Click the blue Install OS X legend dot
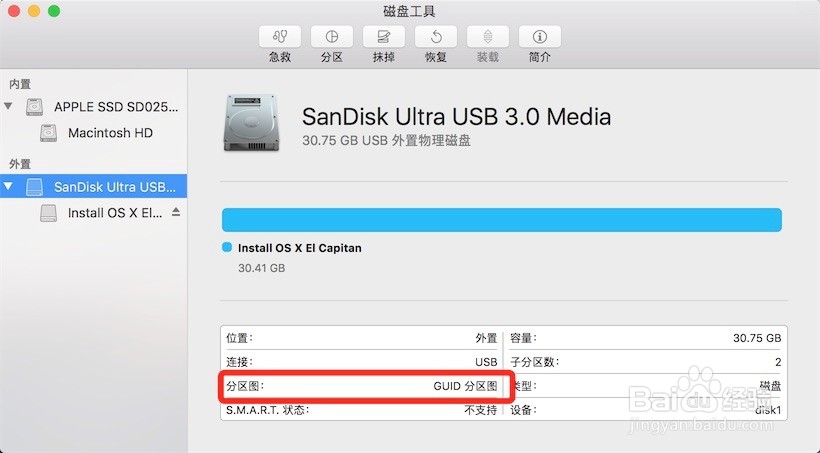This screenshot has height=453, width=820. point(227,247)
